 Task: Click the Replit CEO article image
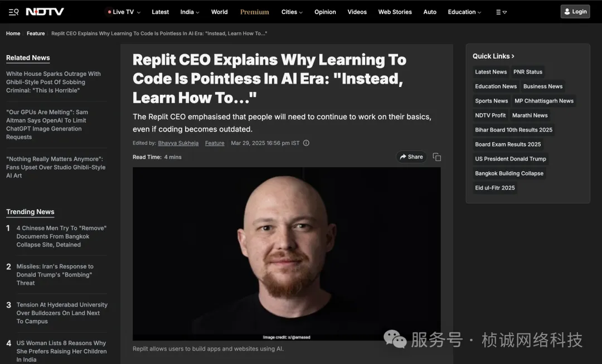[286, 254]
